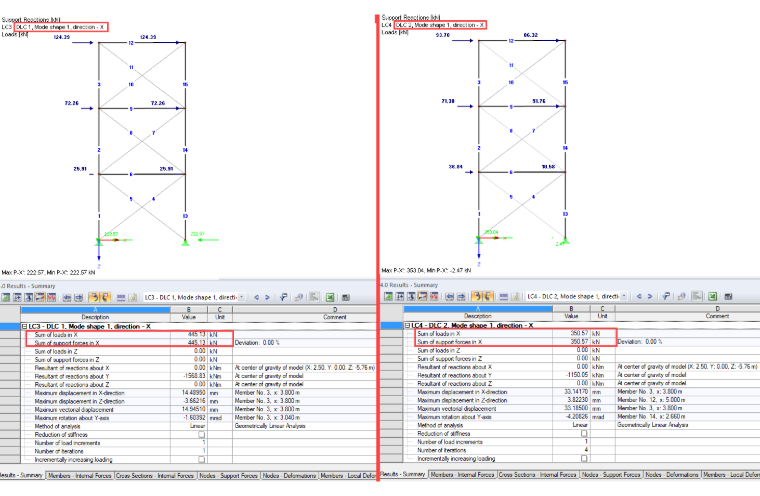Select 'Sum of loads in X' row, LC3 table
Viewport: 760px width, 496px height.
click(199, 335)
